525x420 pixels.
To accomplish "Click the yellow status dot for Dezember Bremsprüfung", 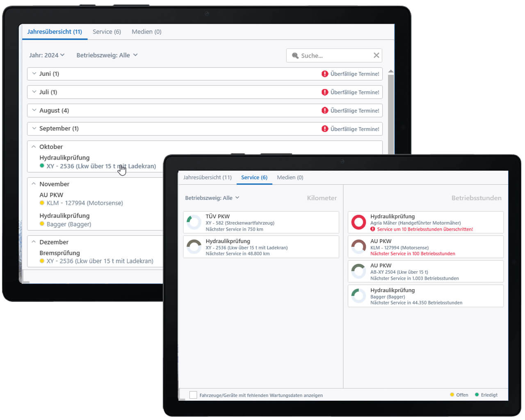I will [x=42, y=261].
